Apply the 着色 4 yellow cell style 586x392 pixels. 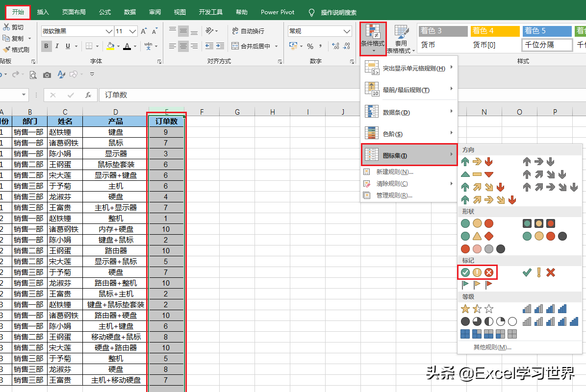(x=495, y=31)
